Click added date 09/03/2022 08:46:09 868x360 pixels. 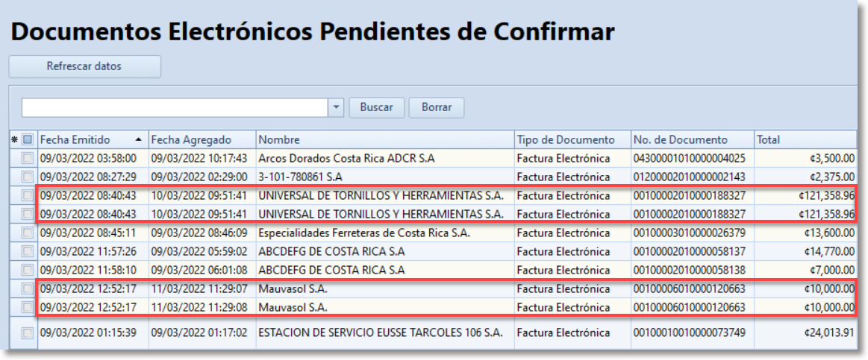pos(199,233)
